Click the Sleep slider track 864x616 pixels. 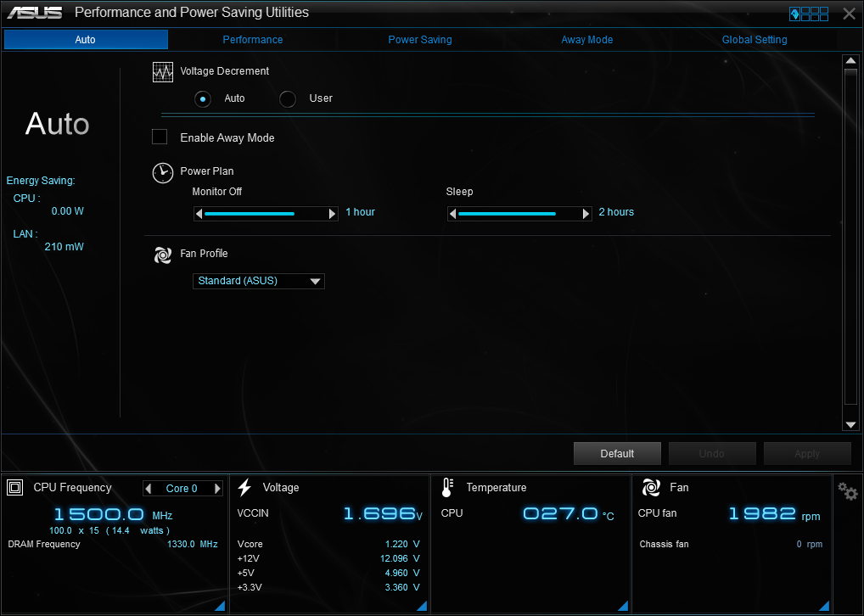[519, 214]
